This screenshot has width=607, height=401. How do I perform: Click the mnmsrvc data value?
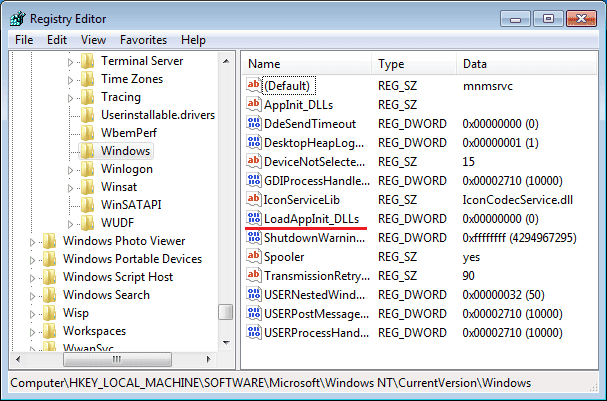coord(488,86)
